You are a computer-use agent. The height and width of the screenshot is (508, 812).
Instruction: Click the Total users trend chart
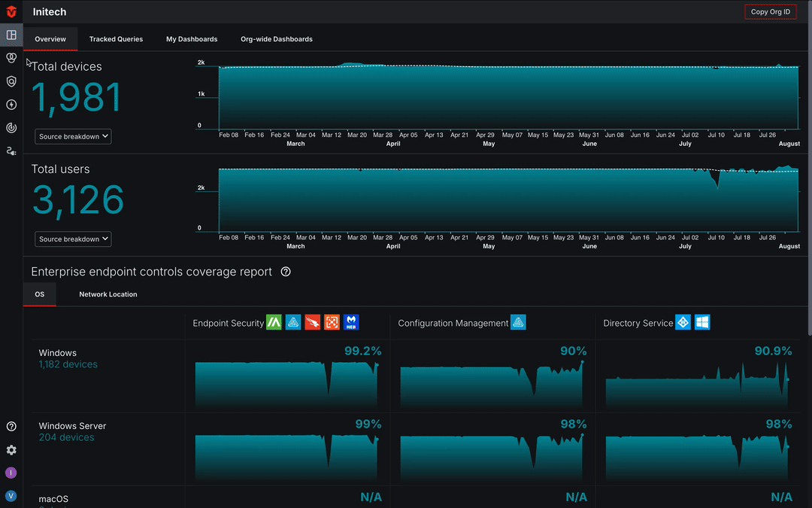coord(508,199)
